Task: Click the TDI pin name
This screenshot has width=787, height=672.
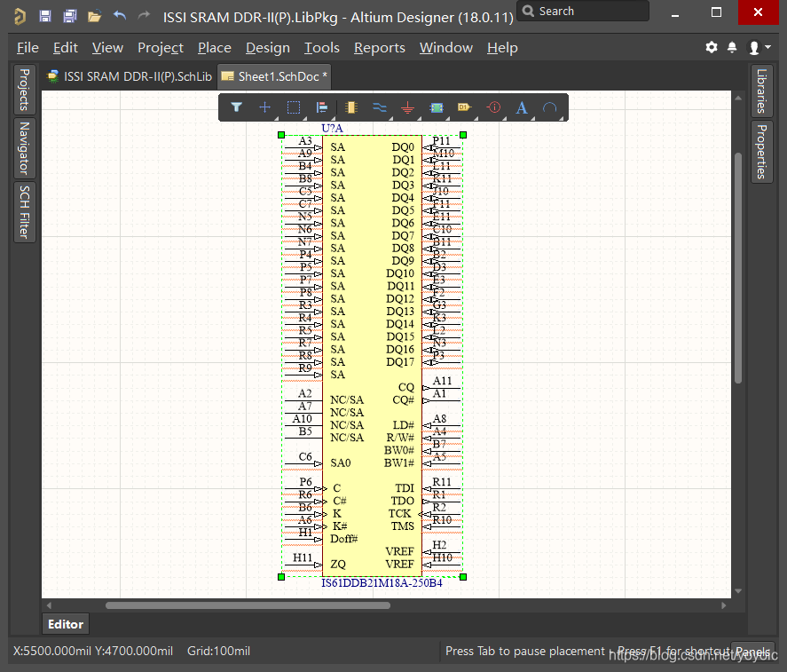Action: (405, 488)
